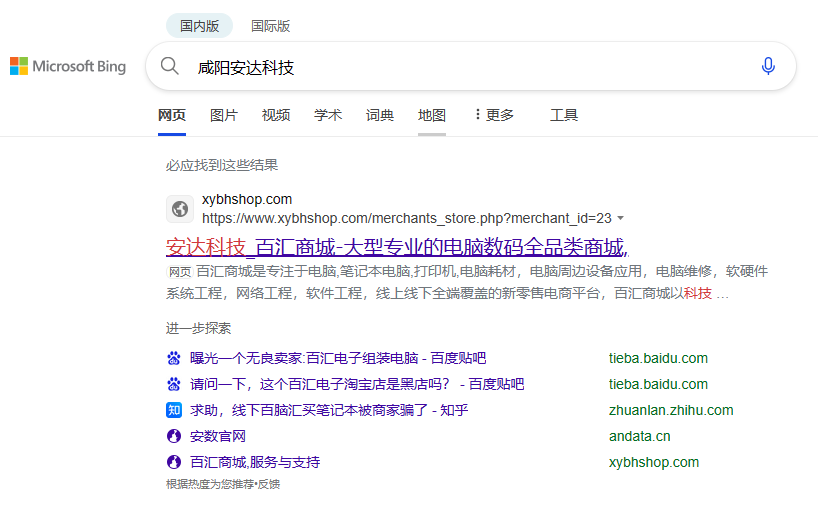Click the 必应找到这些结果 text
The height and width of the screenshot is (516, 818).
pos(222,165)
